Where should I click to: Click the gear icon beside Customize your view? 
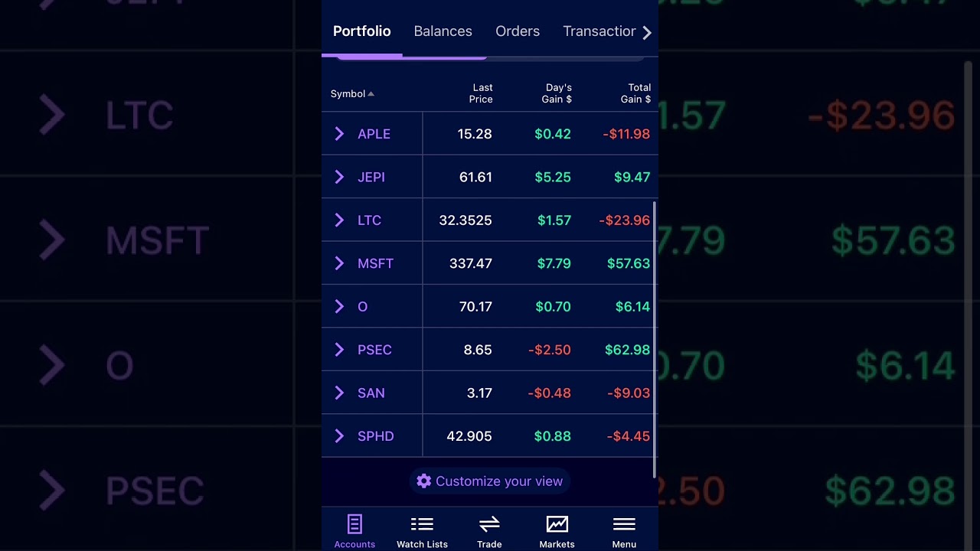pyautogui.click(x=424, y=481)
